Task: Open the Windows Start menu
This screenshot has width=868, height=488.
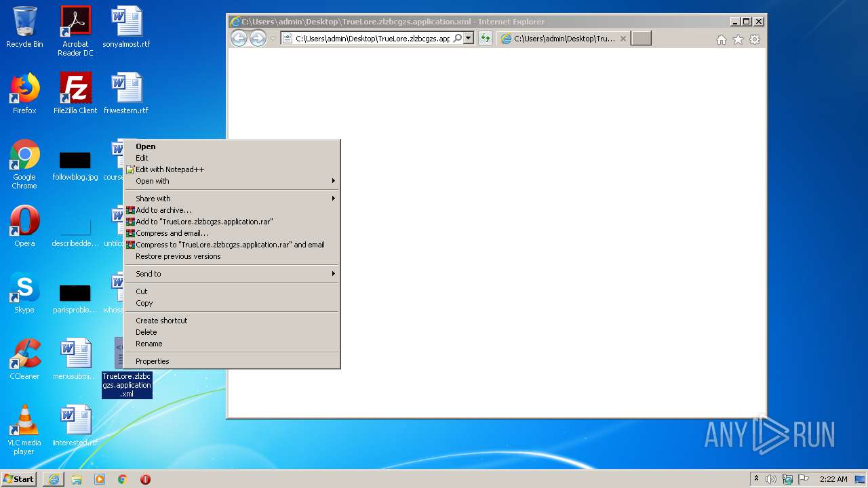Action: tap(19, 479)
